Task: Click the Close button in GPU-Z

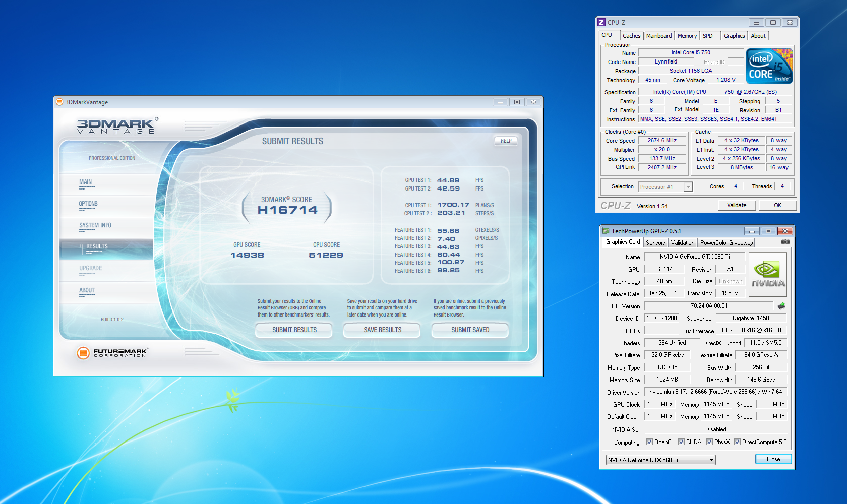Action: click(773, 459)
